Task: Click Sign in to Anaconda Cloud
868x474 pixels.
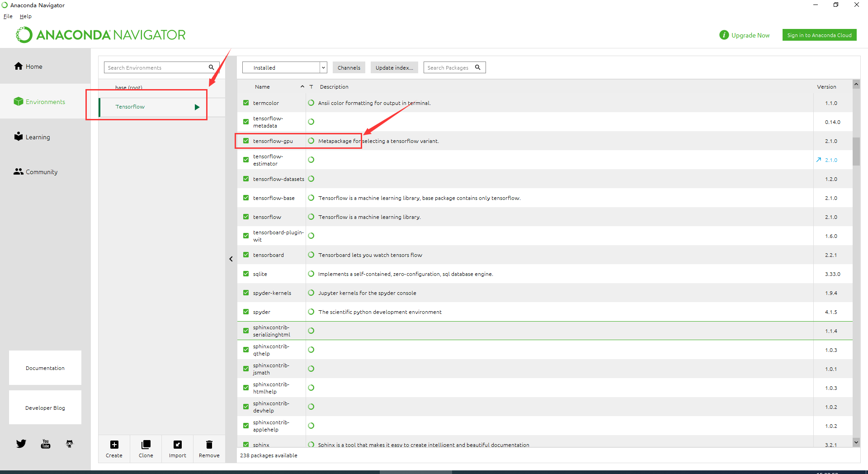Action: click(x=819, y=35)
